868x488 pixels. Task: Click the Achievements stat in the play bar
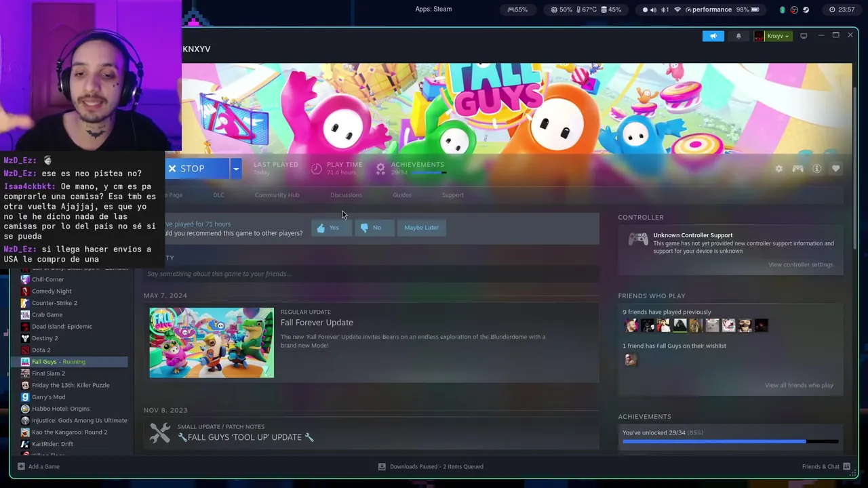[417, 168]
